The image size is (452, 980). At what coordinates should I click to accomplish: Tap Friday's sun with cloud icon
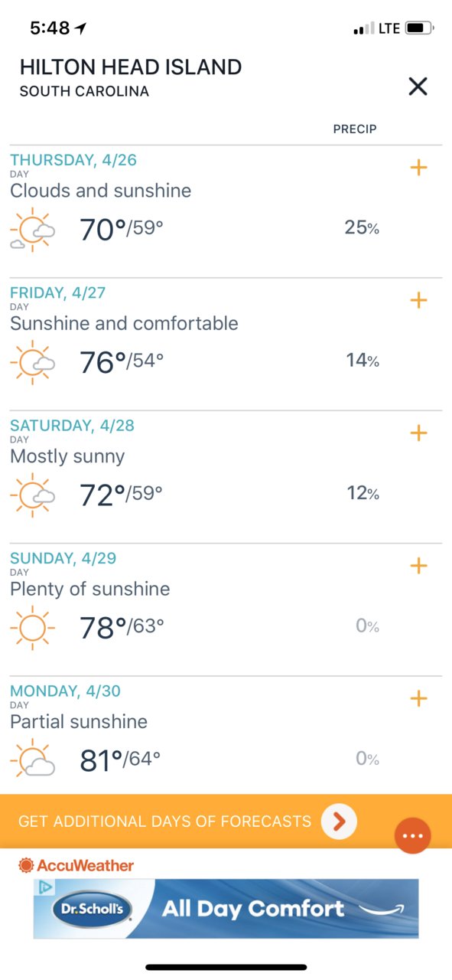coord(32,362)
